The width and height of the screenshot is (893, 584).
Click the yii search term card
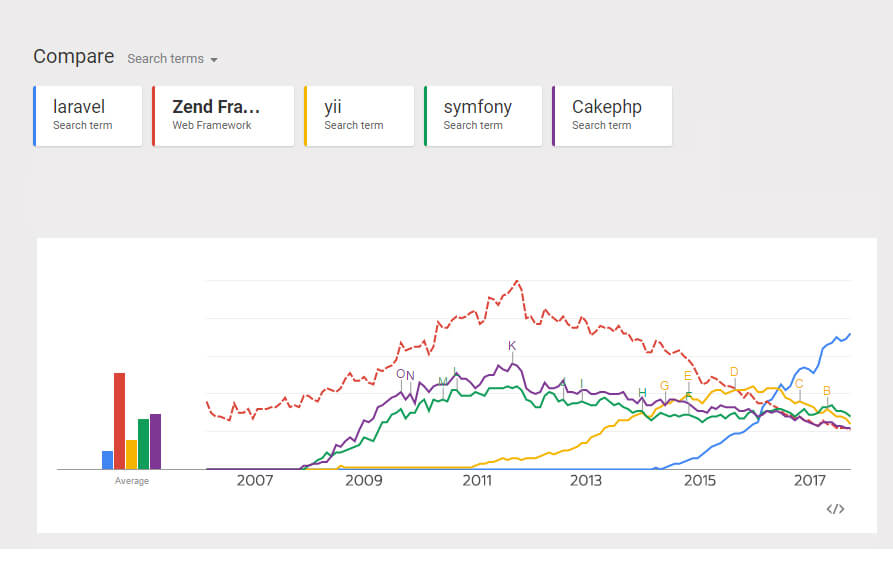click(x=359, y=116)
